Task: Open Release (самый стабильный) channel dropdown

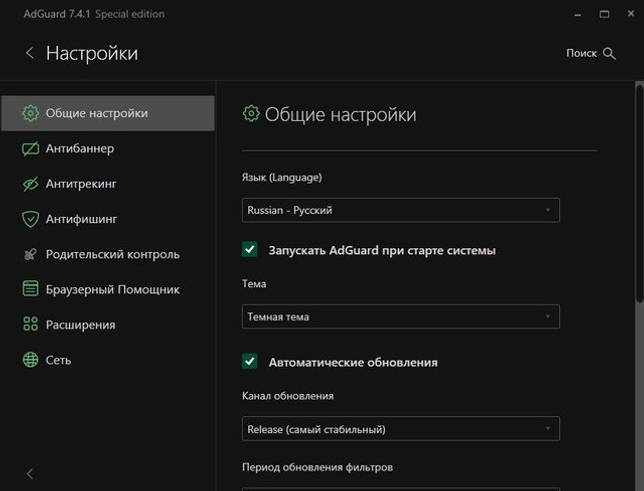Action: (x=400, y=429)
